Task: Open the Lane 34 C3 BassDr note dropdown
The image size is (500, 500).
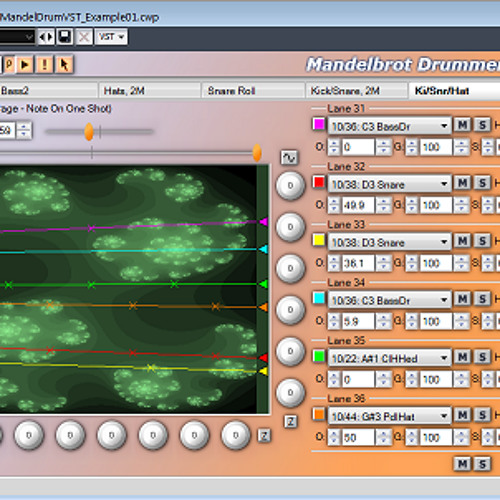Action: pyautogui.click(x=389, y=300)
